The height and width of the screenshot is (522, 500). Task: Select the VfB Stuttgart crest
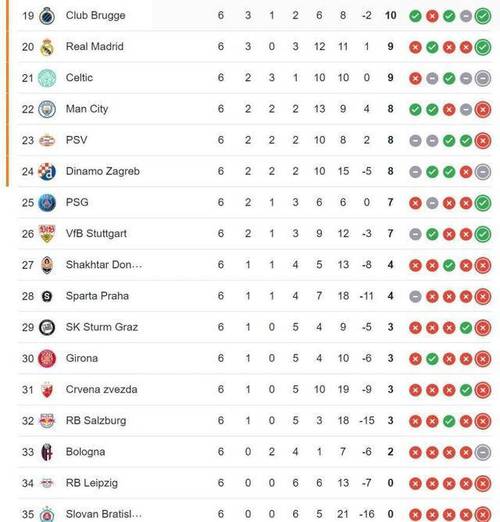coord(47,234)
